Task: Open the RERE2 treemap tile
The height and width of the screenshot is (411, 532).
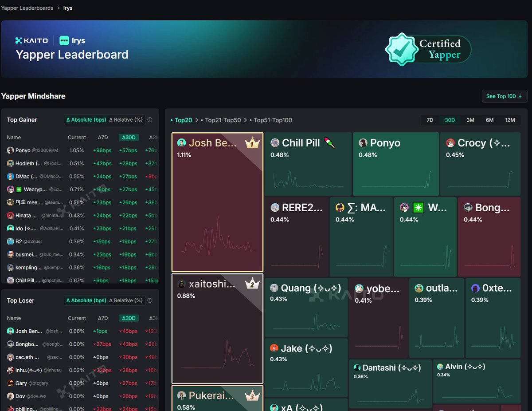Action: [x=297, y=237]
